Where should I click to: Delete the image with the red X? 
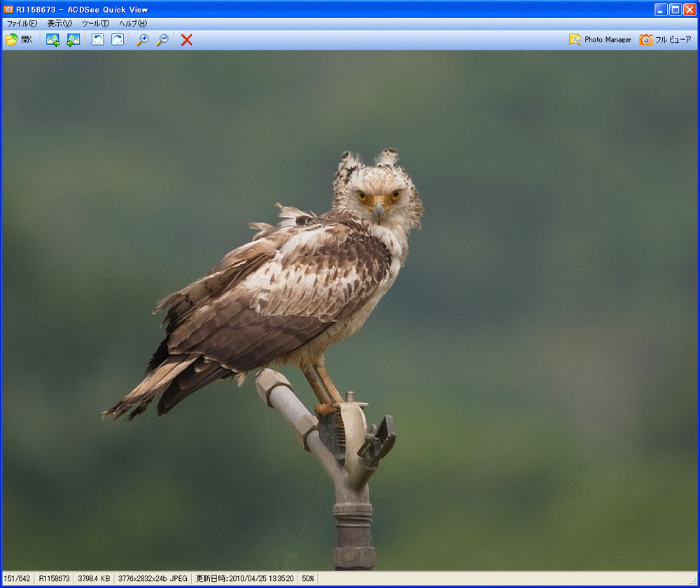click(186, 40)
